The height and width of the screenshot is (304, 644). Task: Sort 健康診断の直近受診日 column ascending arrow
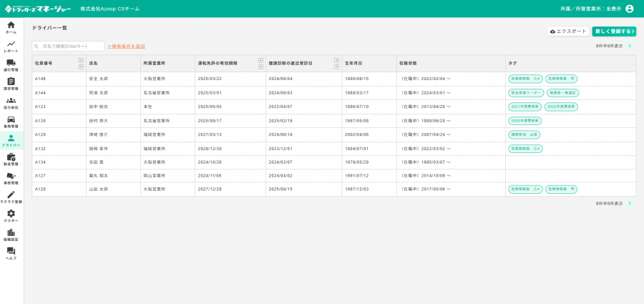336,60
